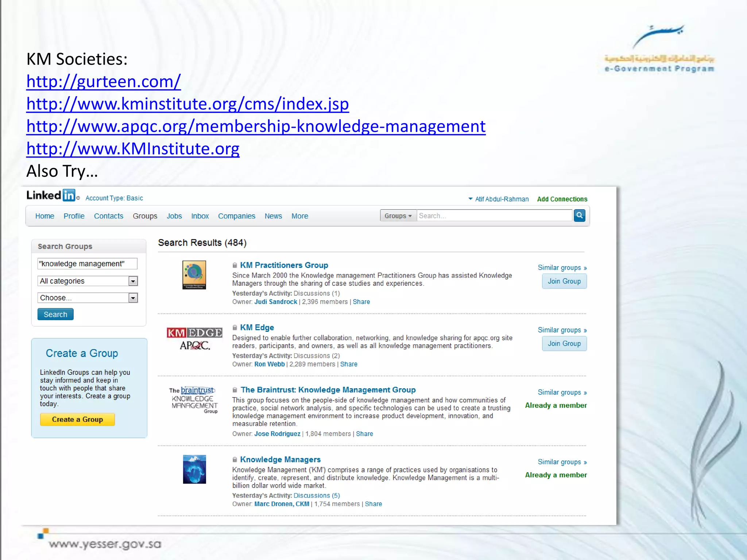
Task: Open the Jobs tab
Action: (x=174, y=216)
